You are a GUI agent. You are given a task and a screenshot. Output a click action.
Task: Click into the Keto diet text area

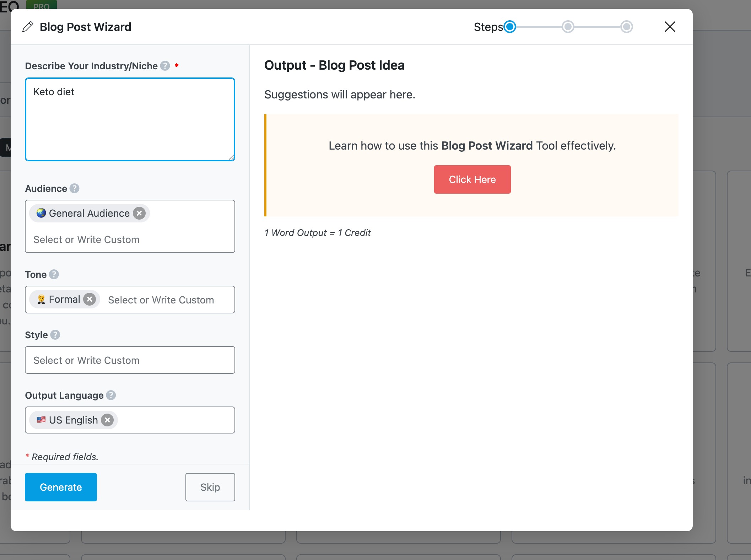[130, 119]
